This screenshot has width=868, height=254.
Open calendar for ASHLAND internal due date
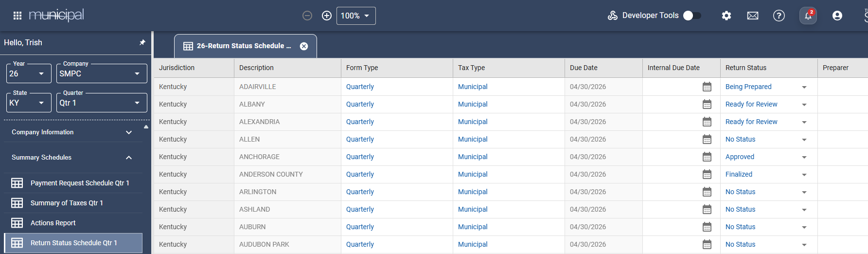707,209
